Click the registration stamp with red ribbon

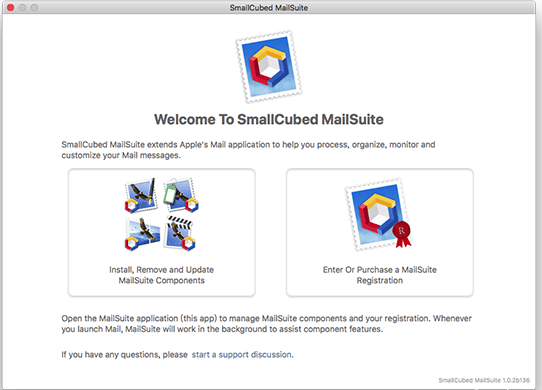[379, 214]
